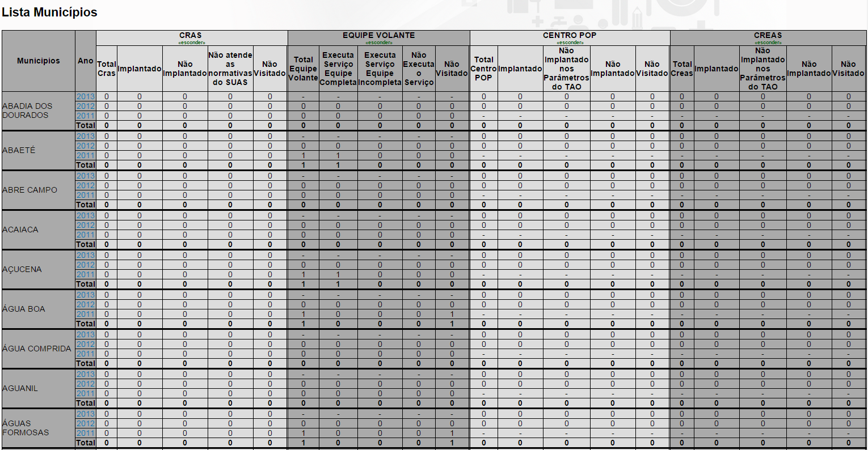Open ÁGUA BOA year 2012

(86, 305)
